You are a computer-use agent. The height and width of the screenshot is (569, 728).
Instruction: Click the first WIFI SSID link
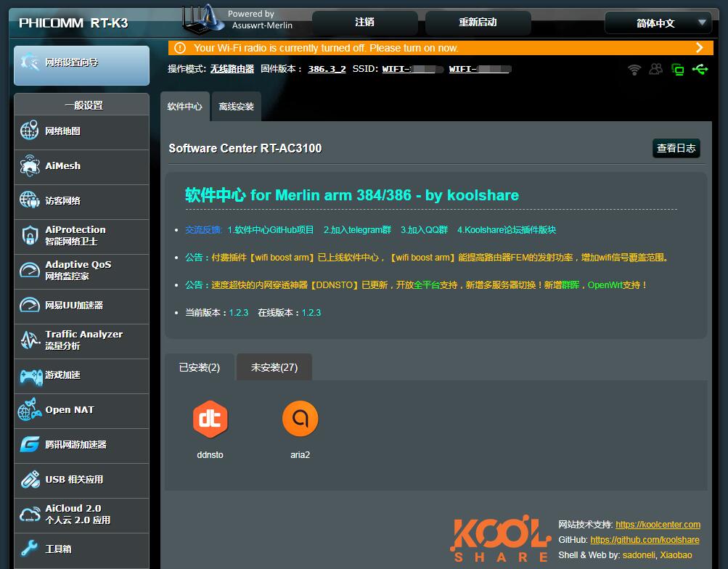tap(412, 69)
